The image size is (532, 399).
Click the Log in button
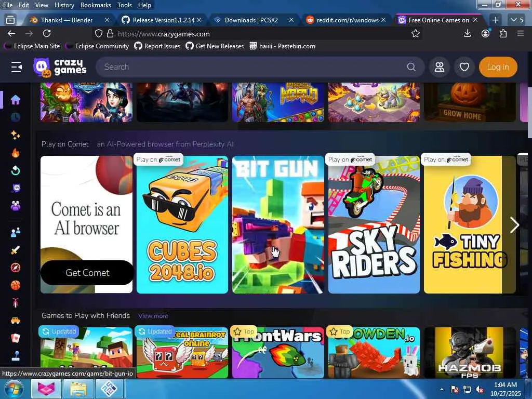coord(498,67)
